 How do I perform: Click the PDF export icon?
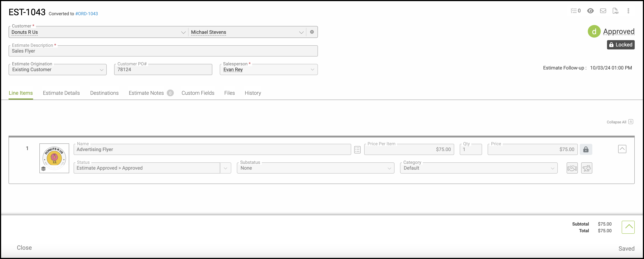(615, 11)
